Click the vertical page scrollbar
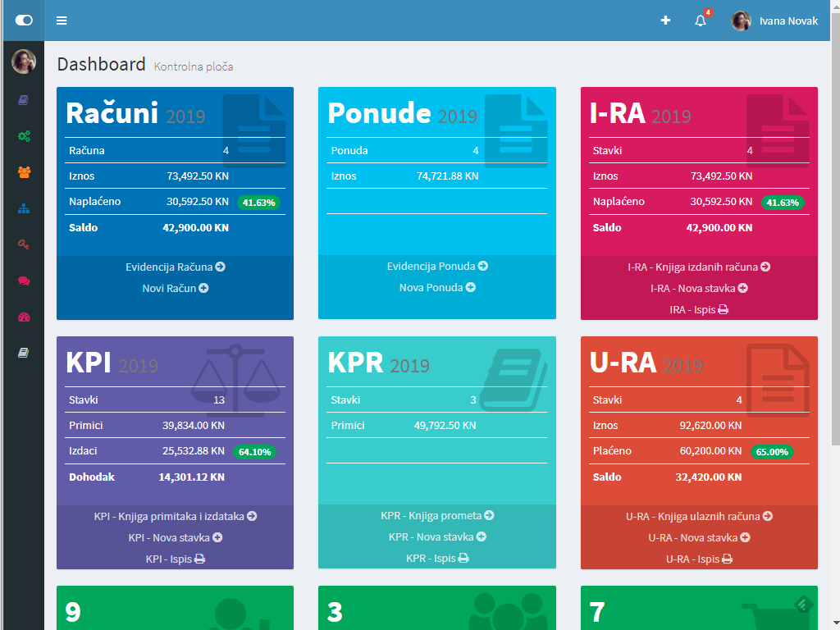The height and width of the screenshot is (630, 840). click(834, 246)
